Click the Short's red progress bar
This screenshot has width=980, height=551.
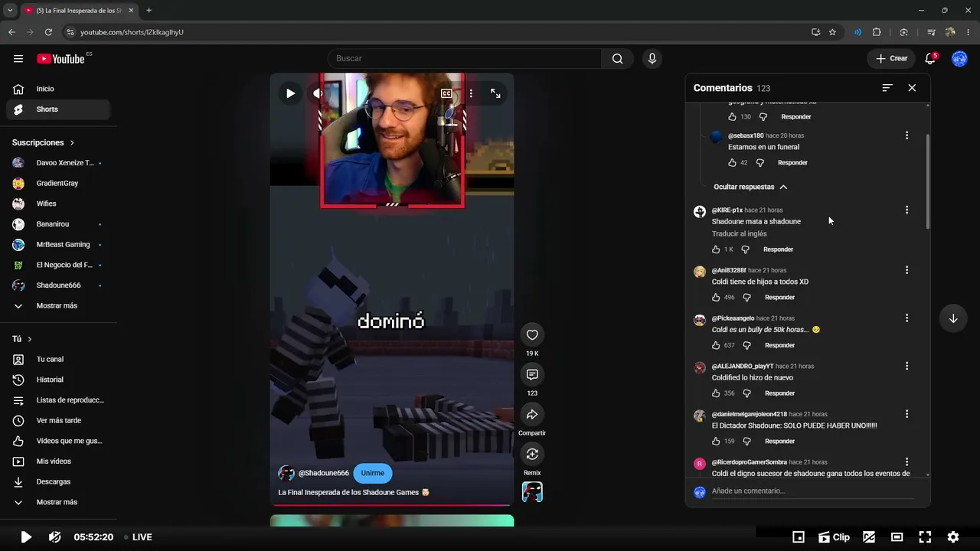click(392, 505)
